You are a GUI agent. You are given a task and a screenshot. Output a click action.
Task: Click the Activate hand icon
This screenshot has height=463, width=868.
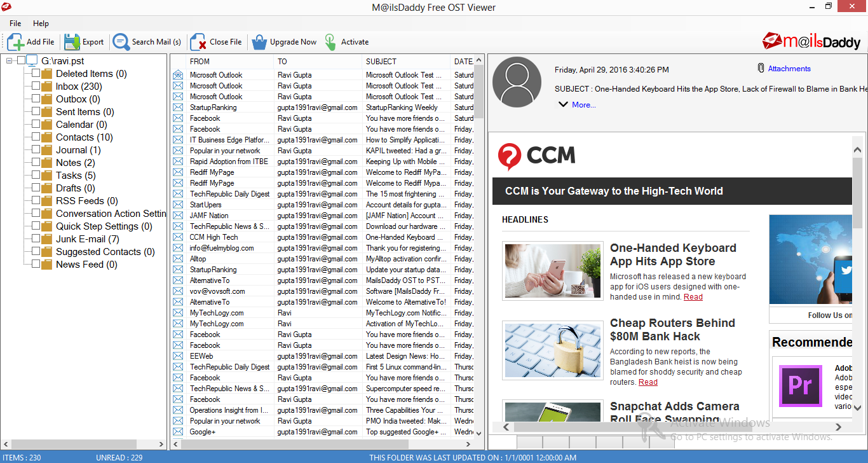[330, 42]
